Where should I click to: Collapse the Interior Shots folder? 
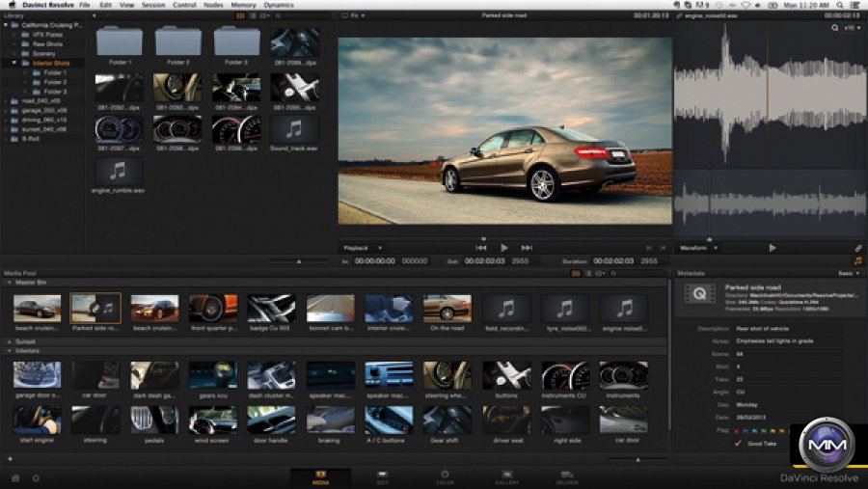[15, 63]
